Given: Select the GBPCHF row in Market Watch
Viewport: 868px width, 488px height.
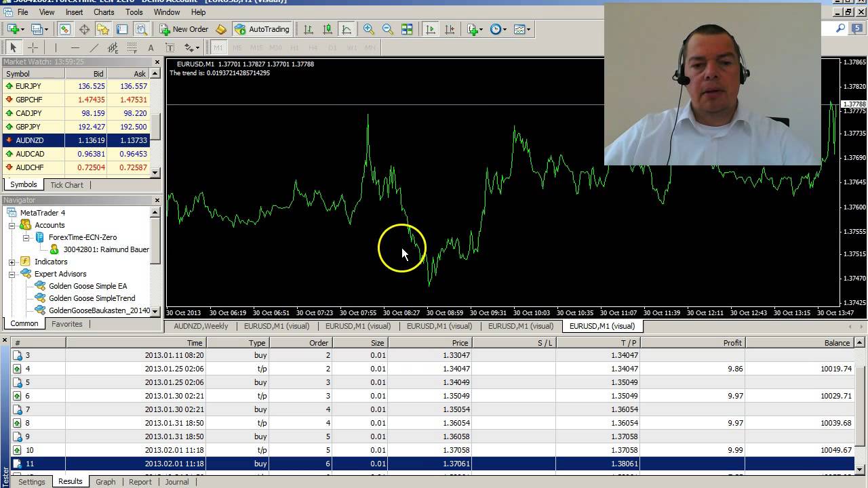Looking at the screenshot, I should pyautogui.click(x=75, y=100).
